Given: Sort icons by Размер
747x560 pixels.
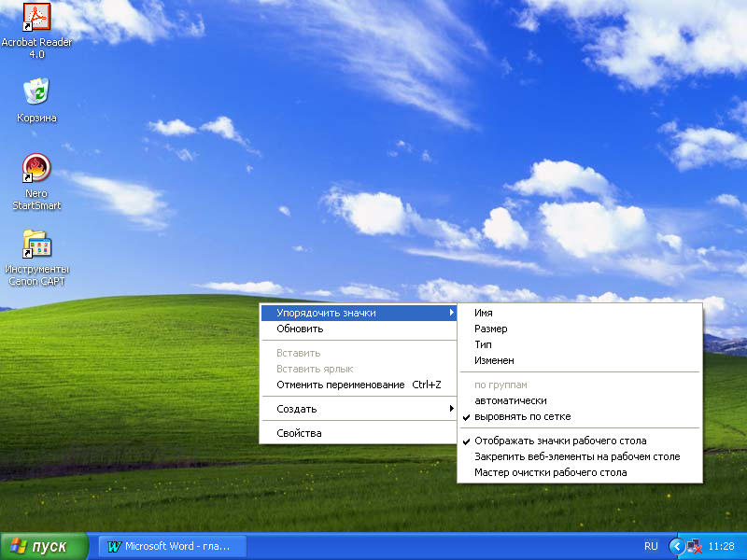Looking at the screenshot, I should 580,329.
